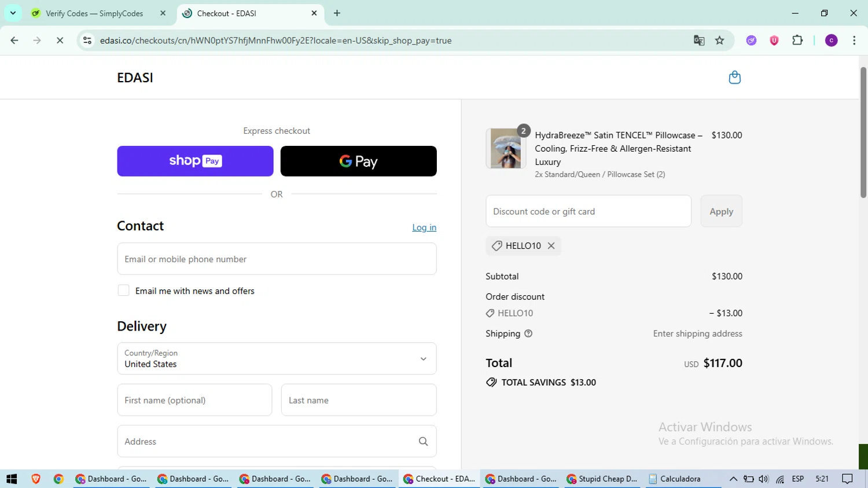Screen dimensions: 868x488
Task: Pay with Shop Pay
Action: (x=195, y=161)
